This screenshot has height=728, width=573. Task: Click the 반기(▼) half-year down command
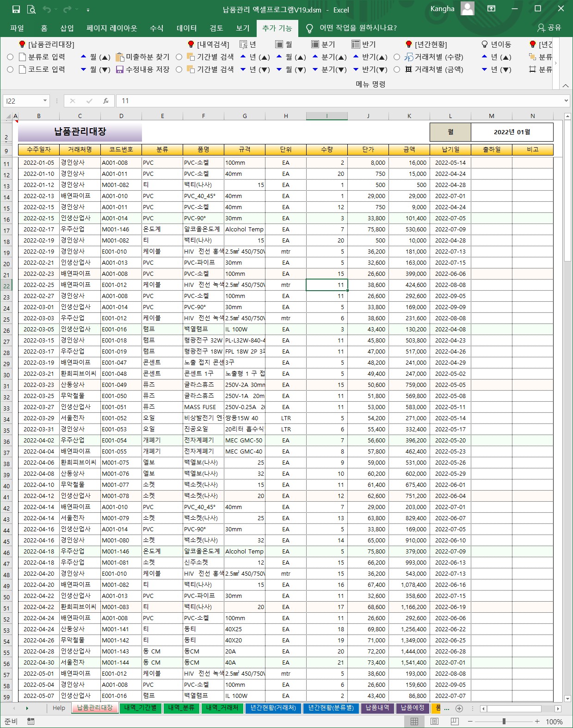point(370,69)
